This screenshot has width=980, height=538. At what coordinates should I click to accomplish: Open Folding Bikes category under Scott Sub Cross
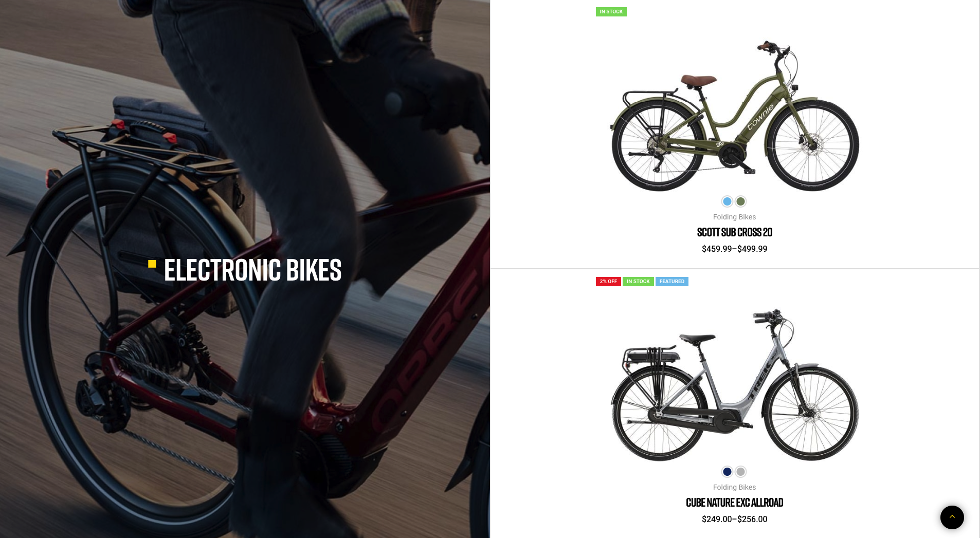click(734, 217)
